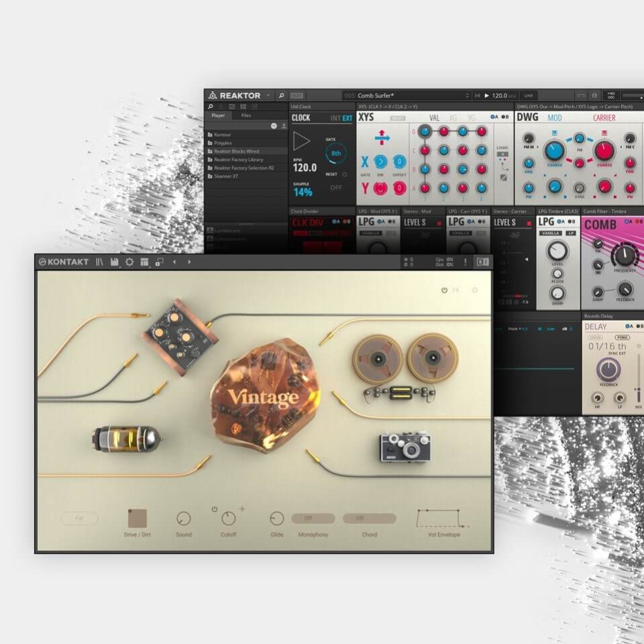
Task: Toggle Monophony off switch in Kontakt
Action: coord(313,518)
